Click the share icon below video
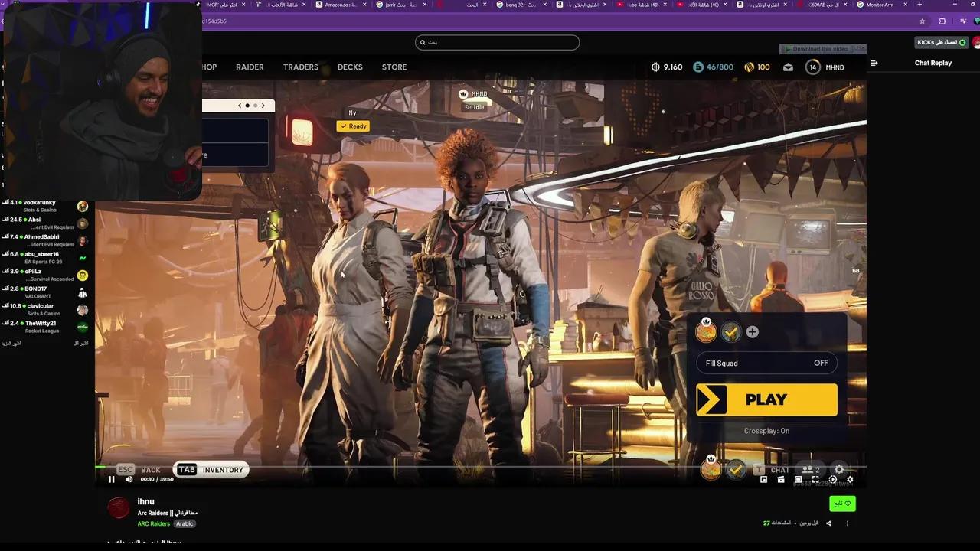This screenshot has width=980, height=551. 828,523
